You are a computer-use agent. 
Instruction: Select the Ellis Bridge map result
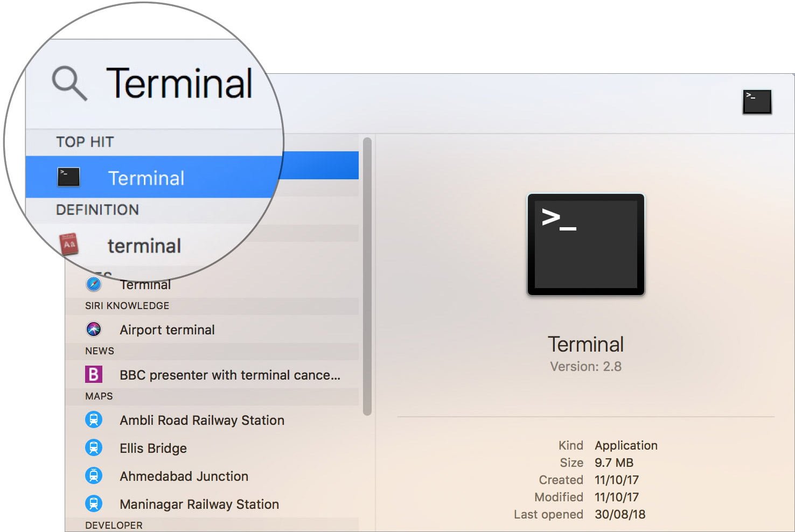point(212,448)
